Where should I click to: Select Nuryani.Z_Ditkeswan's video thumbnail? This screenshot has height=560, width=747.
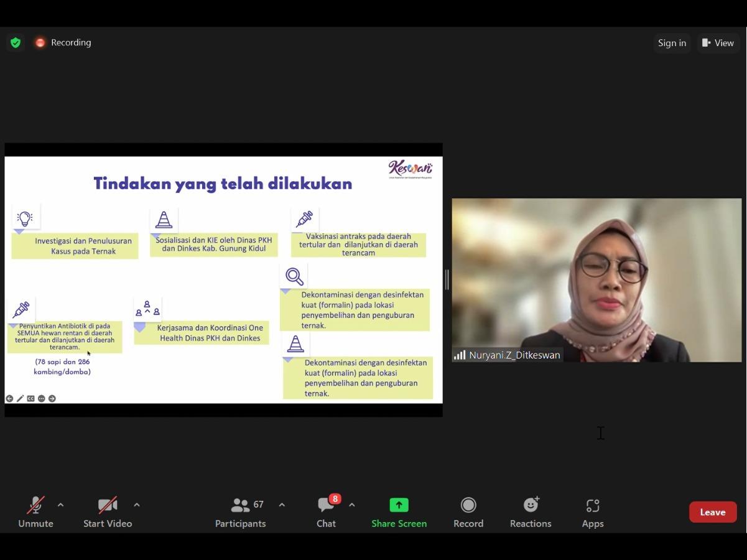pyautogui.click(x=596, y=280)
